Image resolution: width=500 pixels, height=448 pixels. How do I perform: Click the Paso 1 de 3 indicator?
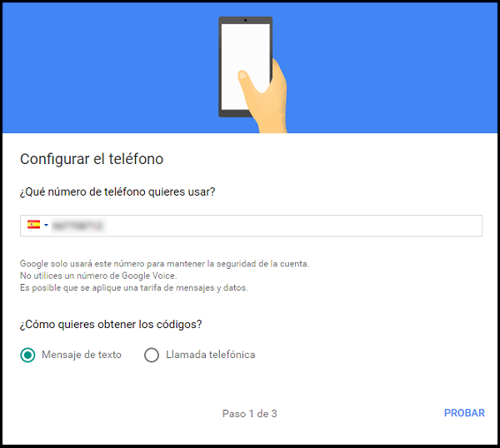(250, 414)
